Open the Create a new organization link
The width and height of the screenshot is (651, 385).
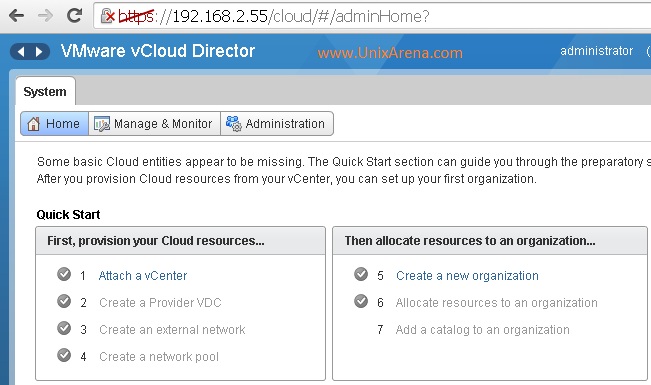point(467,276)
